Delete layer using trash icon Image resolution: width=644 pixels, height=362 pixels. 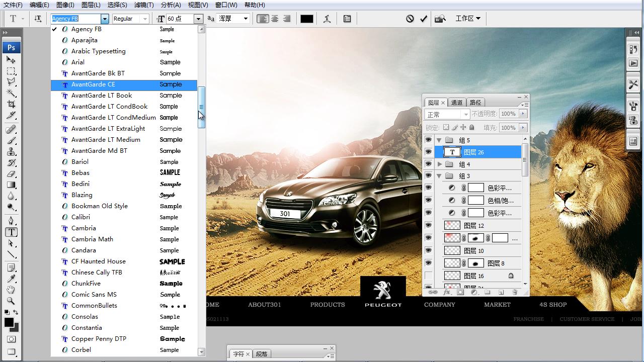pyautogui.click(x=515, y=292)
